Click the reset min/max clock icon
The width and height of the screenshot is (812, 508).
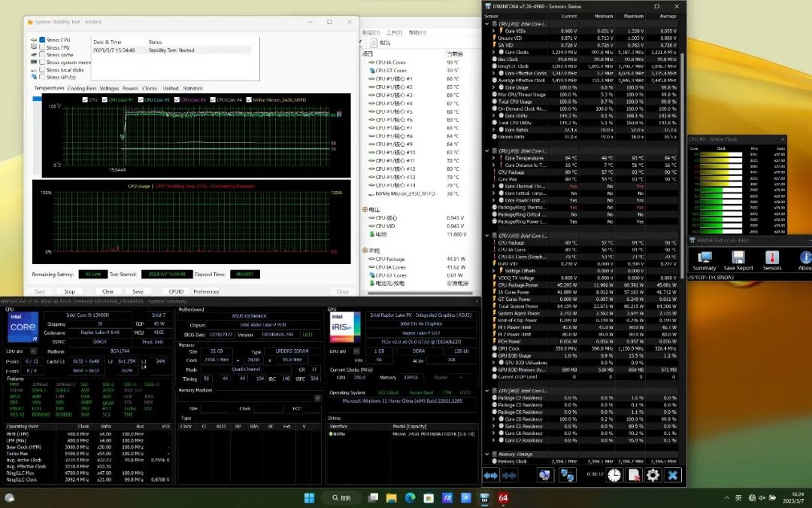click(x=614, y=475)
